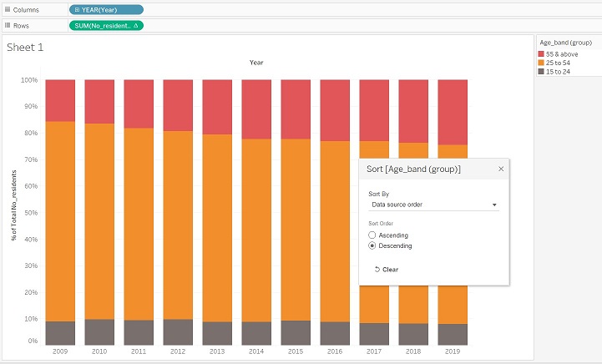Click the gray segment of 2010 bar

99,332
